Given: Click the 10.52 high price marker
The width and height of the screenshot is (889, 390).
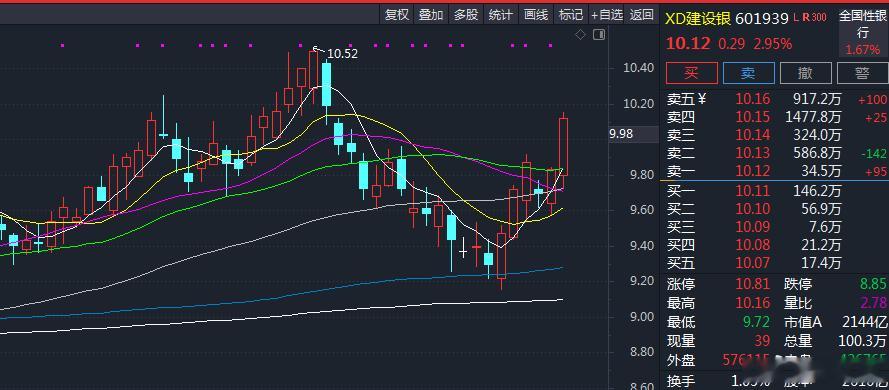Looking at the screenshot, I should pyautogui.click(x=342, y=54).
